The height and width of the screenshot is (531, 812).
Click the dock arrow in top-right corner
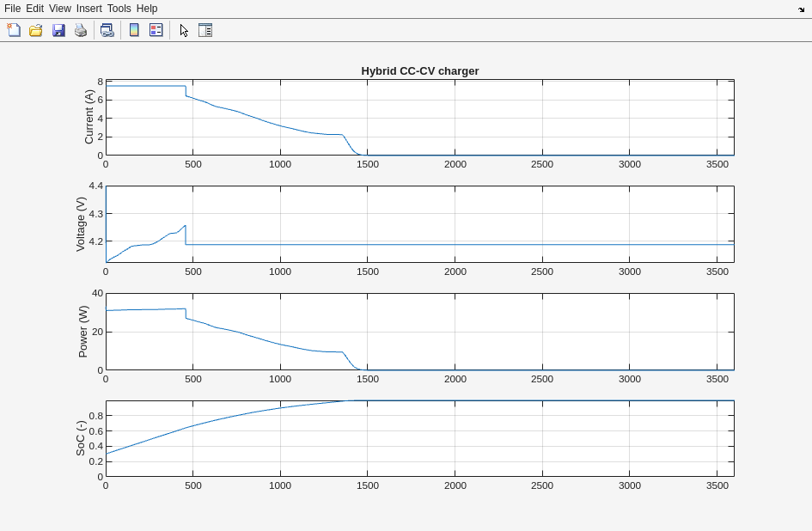tap(801, 9)
